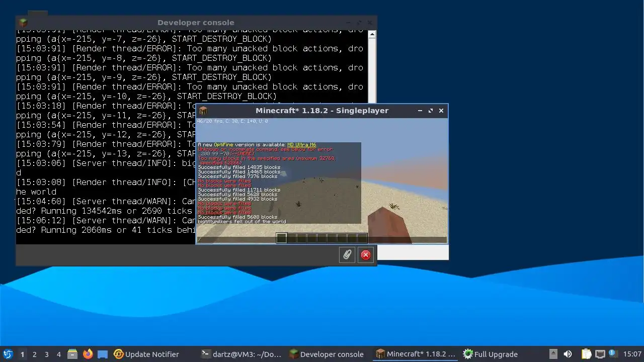Click console line 'Running 2060ms or 41 ticks'
The image size is (644, 362).
pos(106,230)
